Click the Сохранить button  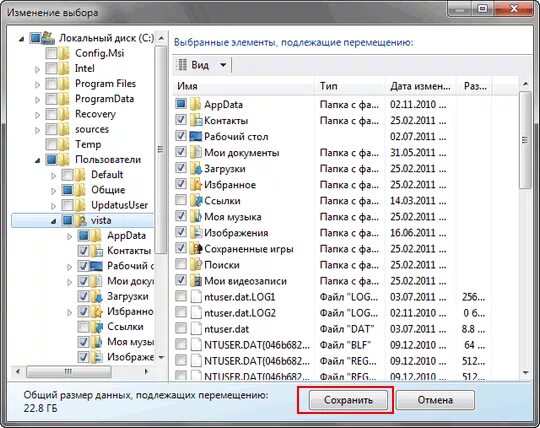(348, 400)
